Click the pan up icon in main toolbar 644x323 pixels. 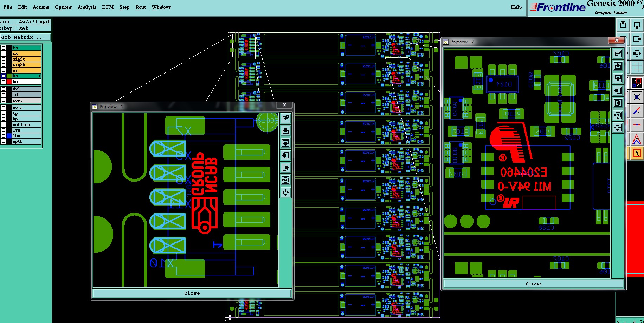[623, 25]
